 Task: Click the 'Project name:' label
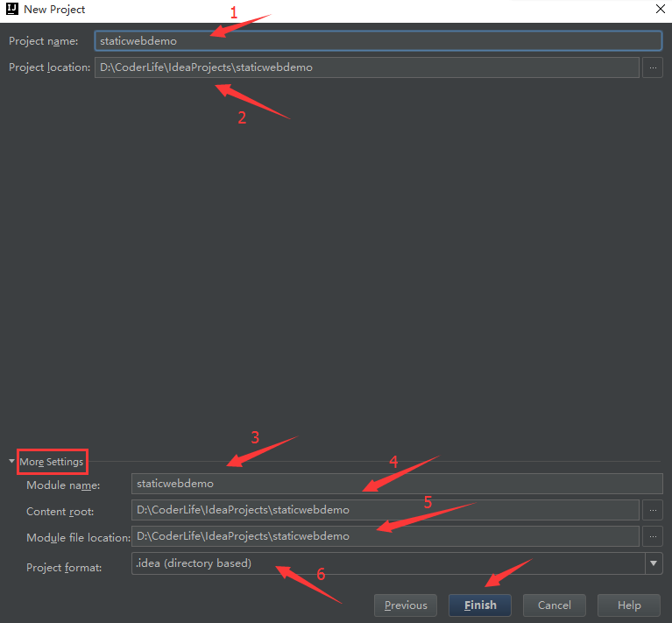pyautogui.click(x=44, y=41)
